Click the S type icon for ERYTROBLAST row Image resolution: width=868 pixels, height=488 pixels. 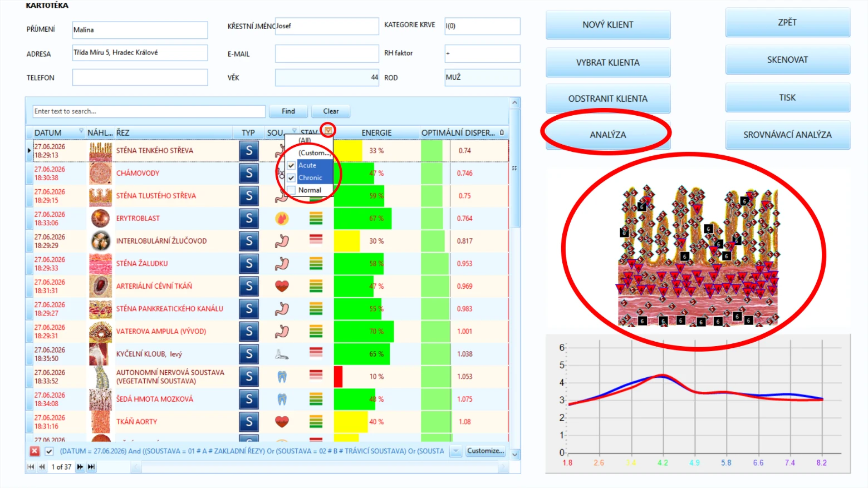coord(249,218)
